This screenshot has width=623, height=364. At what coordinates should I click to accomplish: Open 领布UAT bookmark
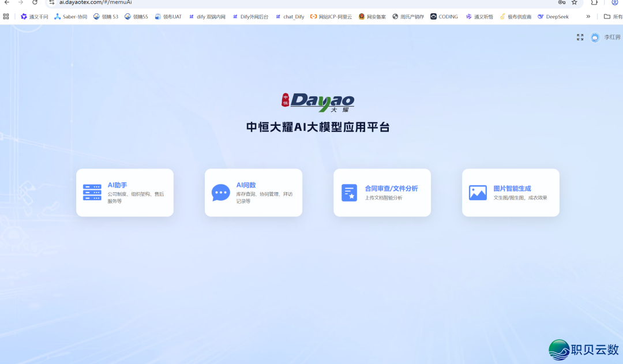click(x=168, y=17)
